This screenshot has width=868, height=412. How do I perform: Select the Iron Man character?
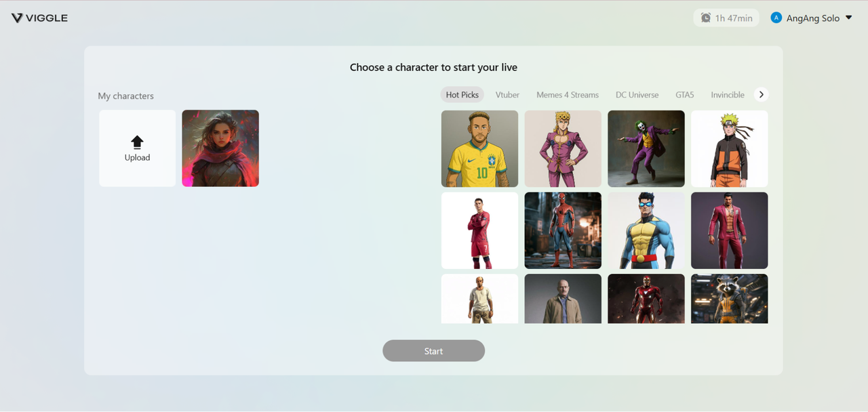646,298
